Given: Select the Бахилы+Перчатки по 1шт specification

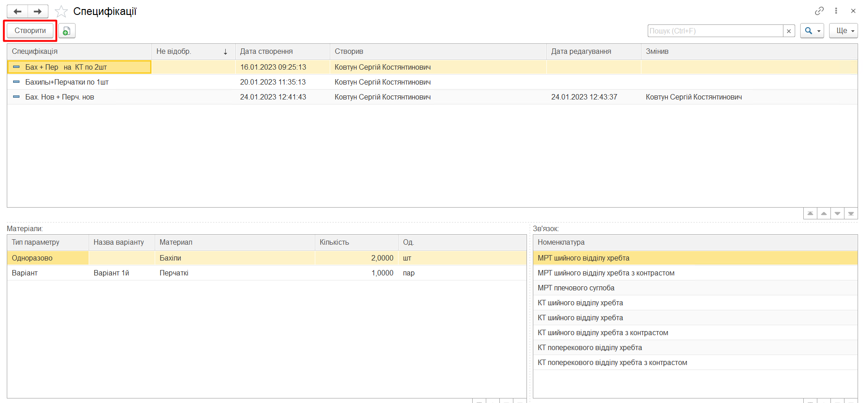Looking at the screenshot, I should (x=67, y=82).
